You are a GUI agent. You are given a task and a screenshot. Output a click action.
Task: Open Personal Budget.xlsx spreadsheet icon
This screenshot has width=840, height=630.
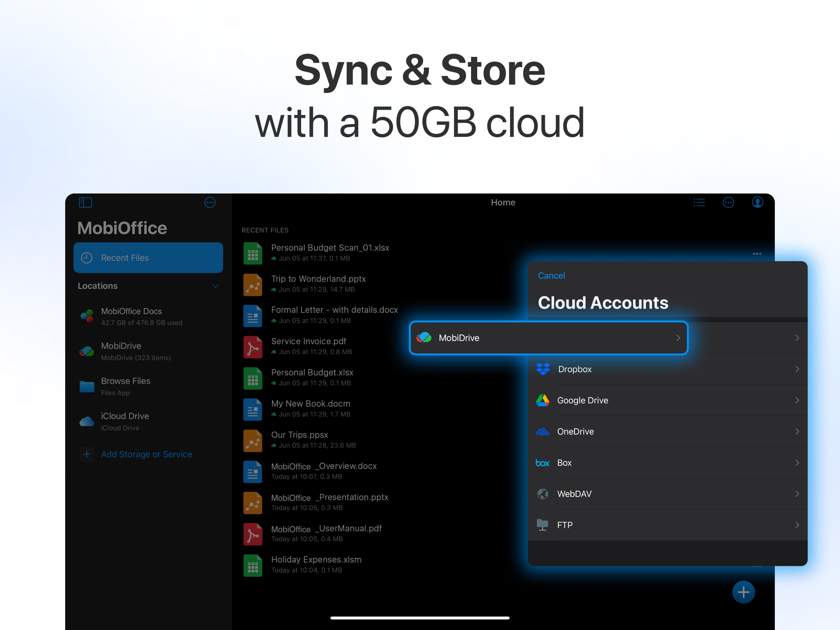click(x=253, y=378)
